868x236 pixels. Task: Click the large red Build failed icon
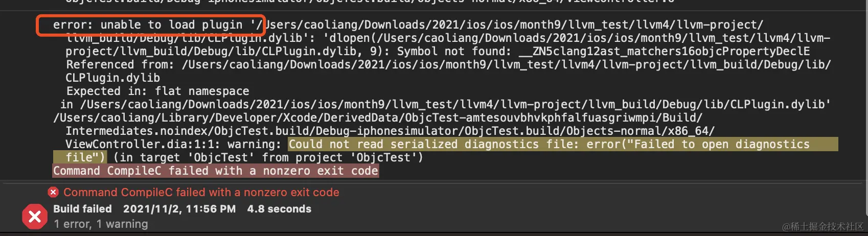coord(35,217)
